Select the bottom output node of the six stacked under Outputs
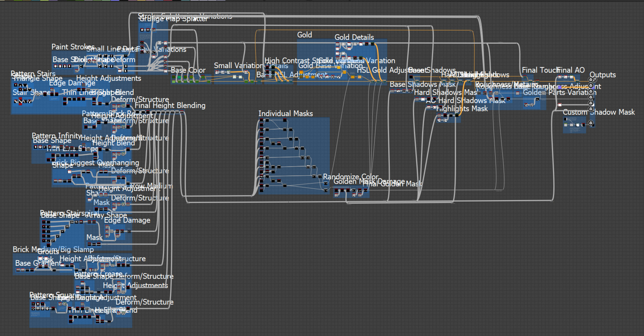This screenshot has height=336, width=644. click(591, 109)
